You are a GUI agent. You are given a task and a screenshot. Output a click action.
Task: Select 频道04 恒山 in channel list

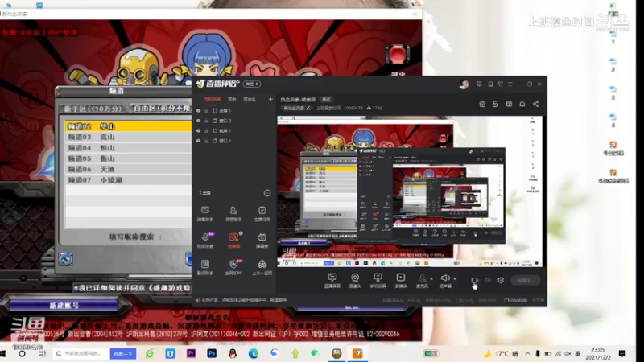(x=128, y=148)
